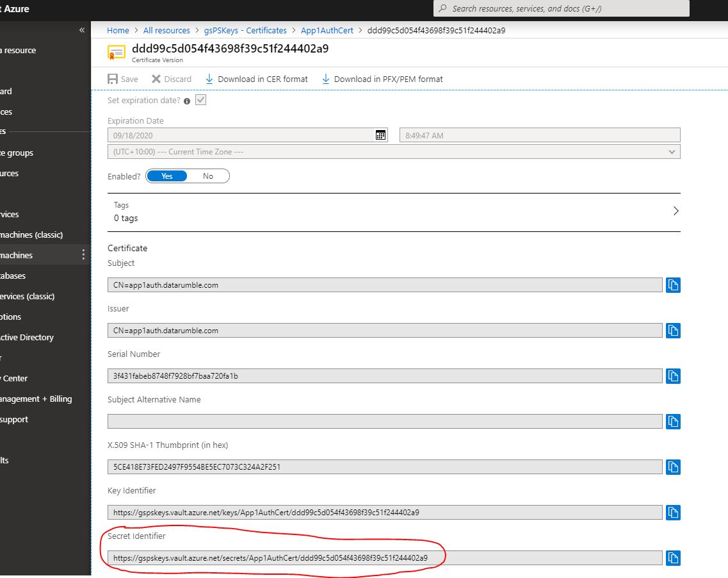Viewport: 728px width, 578px height.
Task: Set Enabled to Yes
Action: pos(166,176)
